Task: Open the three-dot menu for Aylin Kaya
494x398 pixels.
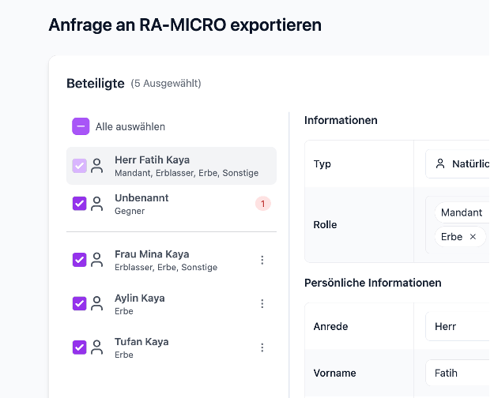Action: tap(262, 304)
